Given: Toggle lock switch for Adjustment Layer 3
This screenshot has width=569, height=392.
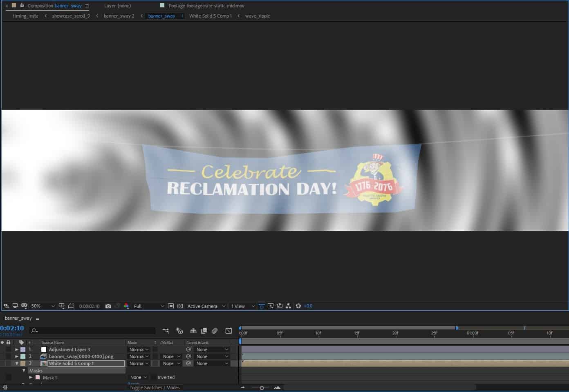Looking at the screenshot, I should (x=8, y=350).
